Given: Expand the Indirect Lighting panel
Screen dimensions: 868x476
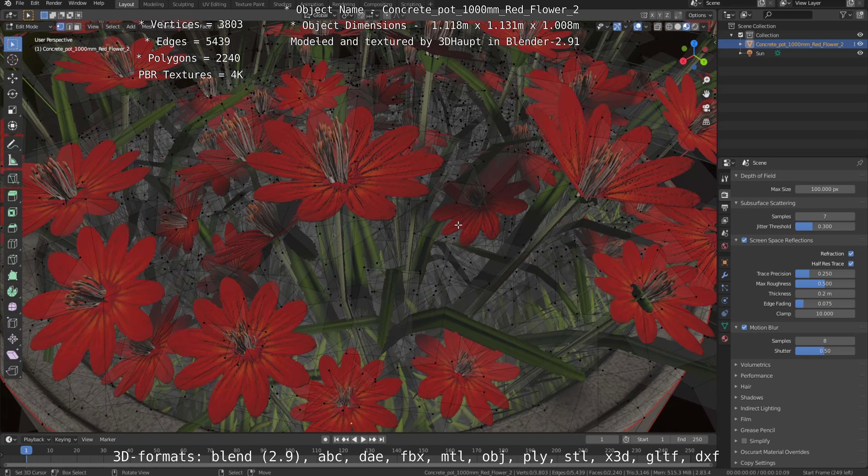Looking at the screenshot, I should pyautogui.click(x=760, y=408).
